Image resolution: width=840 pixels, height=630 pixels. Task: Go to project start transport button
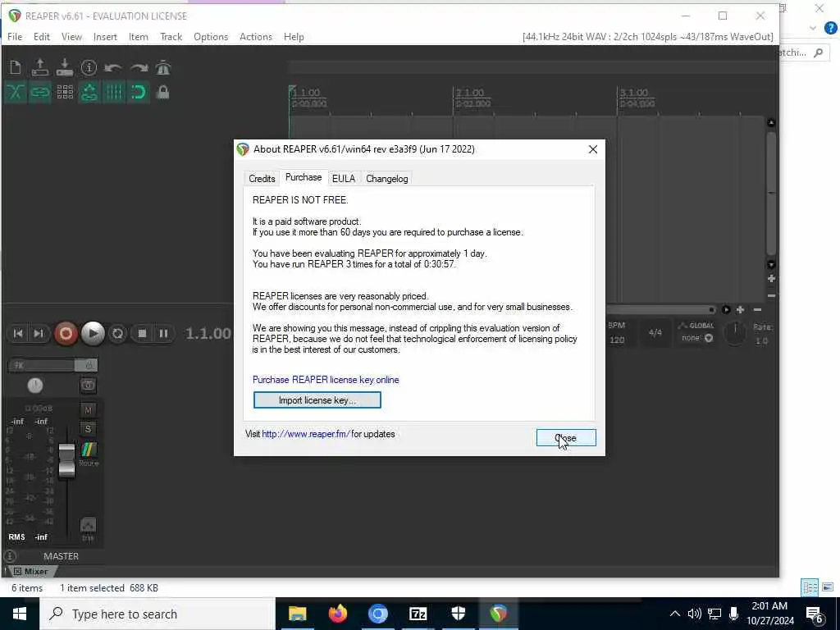[18, 334]
